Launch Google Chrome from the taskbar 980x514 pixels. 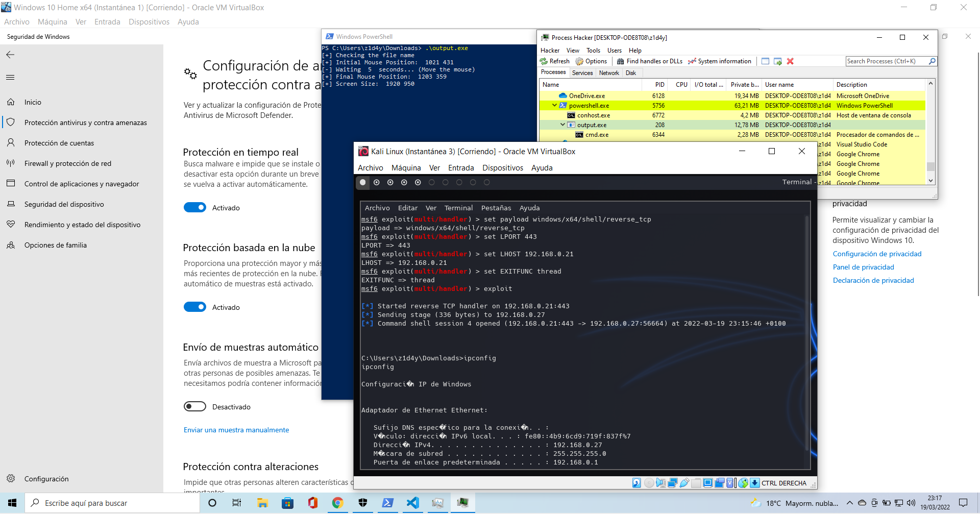[x=337, y=503]
